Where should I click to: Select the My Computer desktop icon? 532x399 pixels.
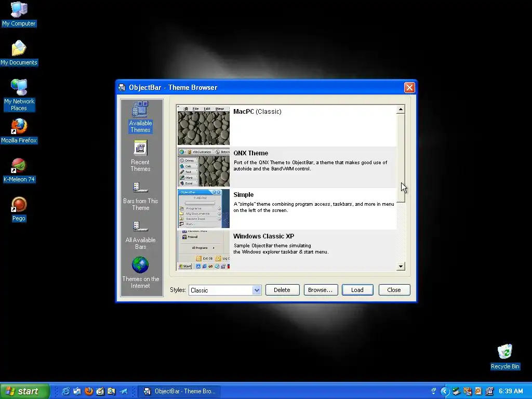19,14
